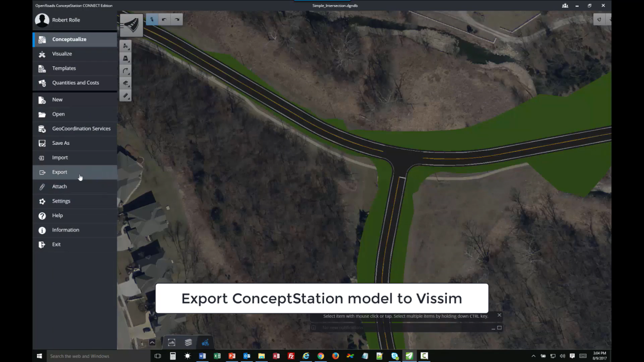
Task: Expand the bottom tray using the up chevron
Action: click(x=152, y=342)
